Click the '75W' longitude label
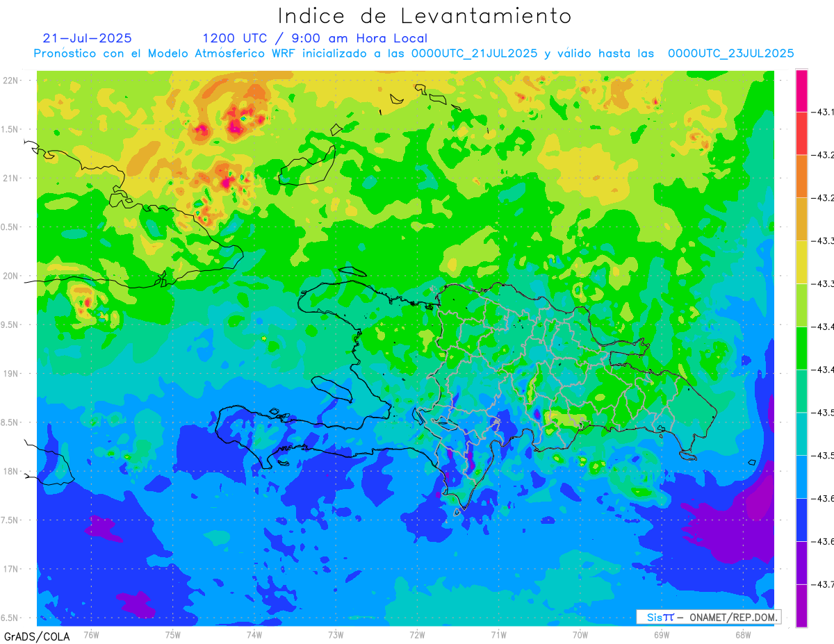Viewport: 834px width, 644px height. coord(173,635)
